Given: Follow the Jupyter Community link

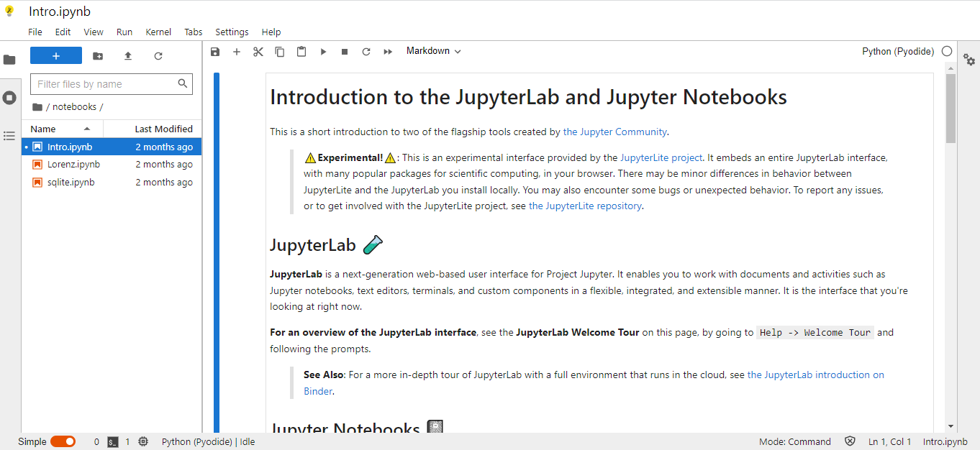Looking at the screenshot, I should [615, 132].
